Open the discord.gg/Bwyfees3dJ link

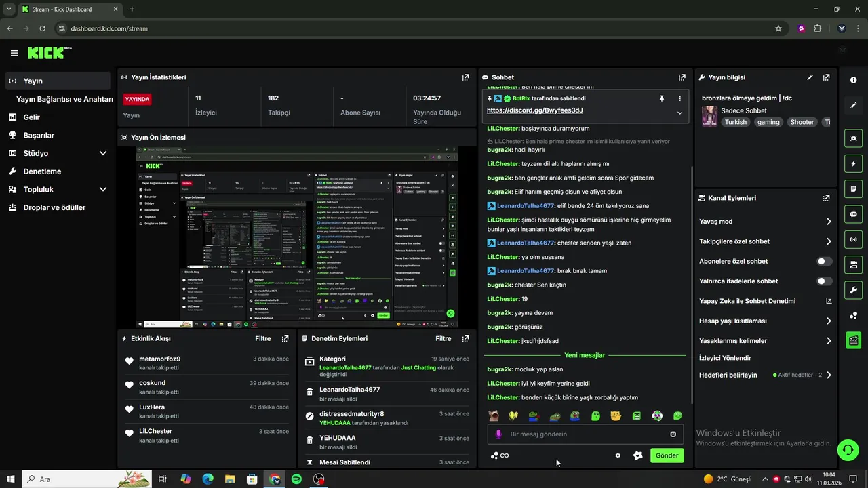point(534,110)
